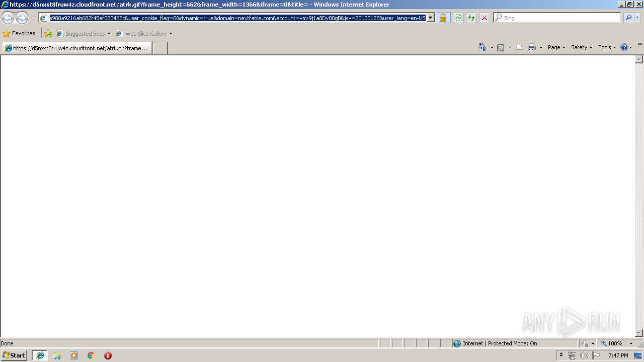Expand the feeds dropdown arrow
The width and height of the screenshot is (644, 362).
pyautogui.click(x=510, y=47)
